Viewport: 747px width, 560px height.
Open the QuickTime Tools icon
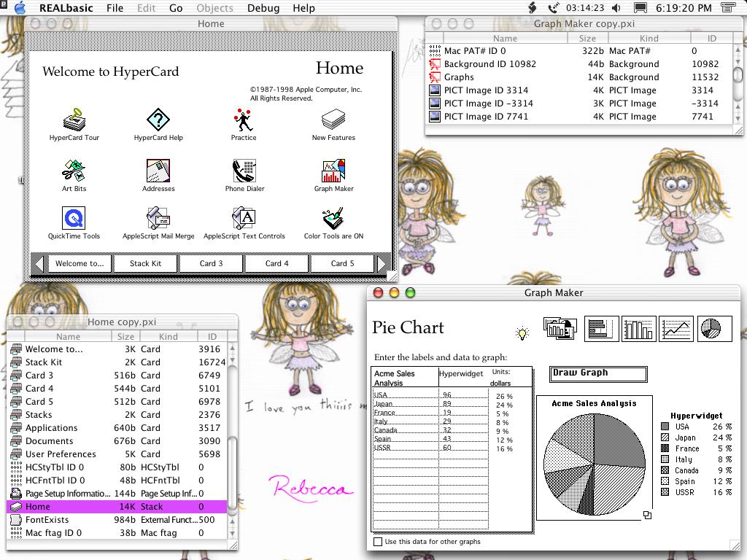[x=74, y=217]
